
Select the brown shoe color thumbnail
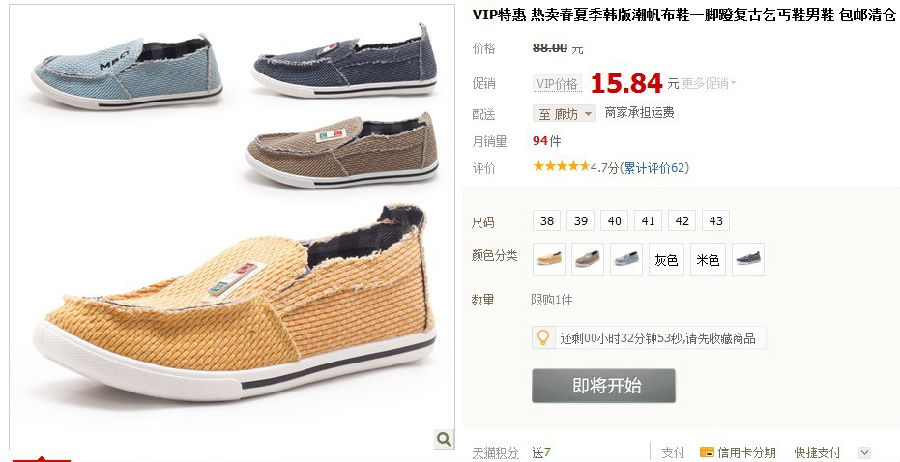coord(588,259)
